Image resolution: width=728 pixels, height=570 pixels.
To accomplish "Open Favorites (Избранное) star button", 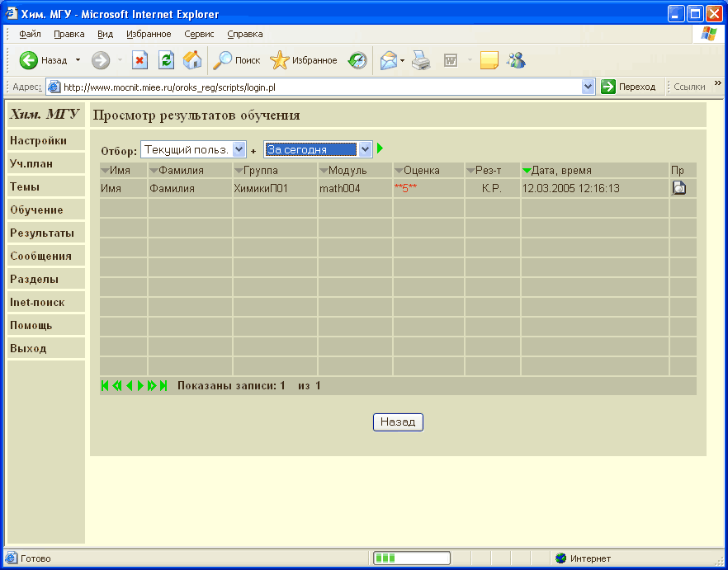I will pyautogui.click(x=304, y=60).
